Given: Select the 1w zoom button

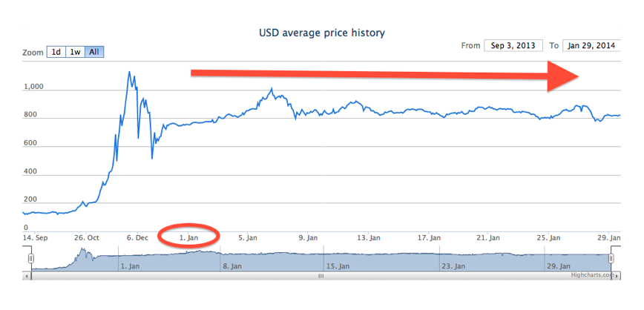Looking at the screenshot, I should click(x=76, y=52).
